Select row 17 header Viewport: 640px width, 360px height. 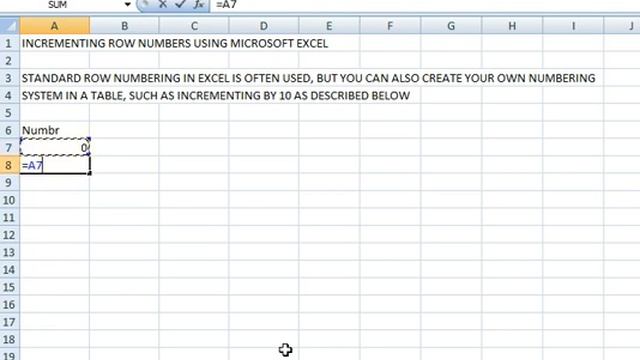tap(9, 322)
